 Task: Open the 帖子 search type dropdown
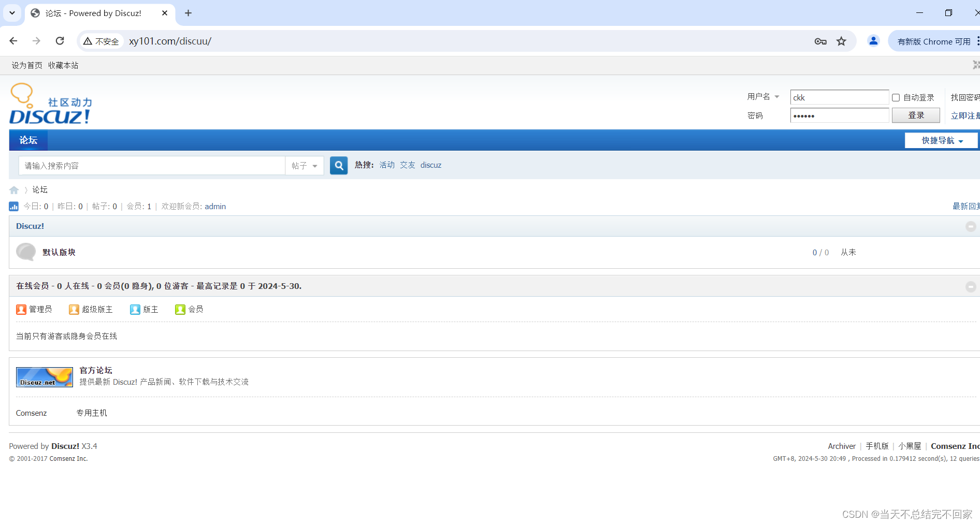(305, 166)
